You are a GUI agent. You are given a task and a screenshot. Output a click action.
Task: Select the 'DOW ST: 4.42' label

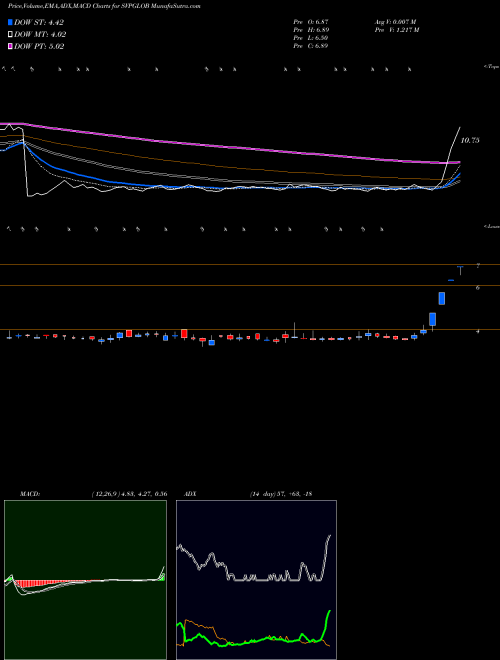tap(39, 22)
